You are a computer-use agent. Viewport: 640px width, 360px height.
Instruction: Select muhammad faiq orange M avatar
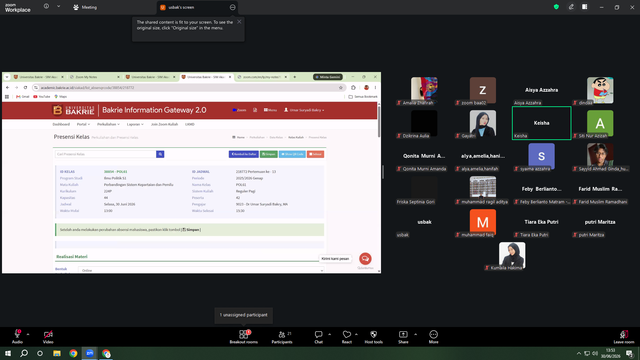[x=483, y=222]
